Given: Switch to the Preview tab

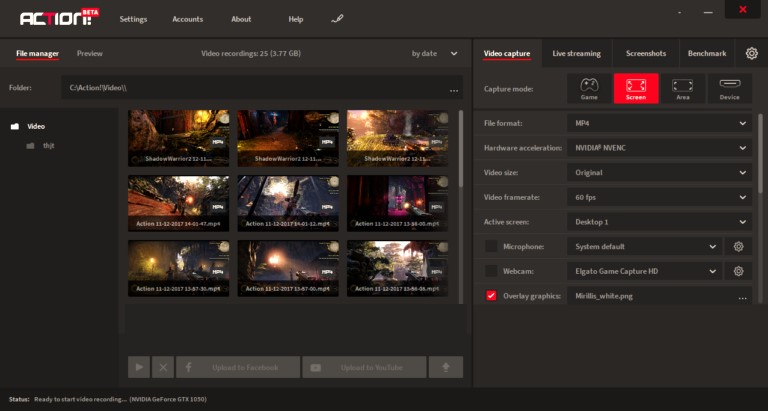Looking at the screenshot, I should [90, 53].
